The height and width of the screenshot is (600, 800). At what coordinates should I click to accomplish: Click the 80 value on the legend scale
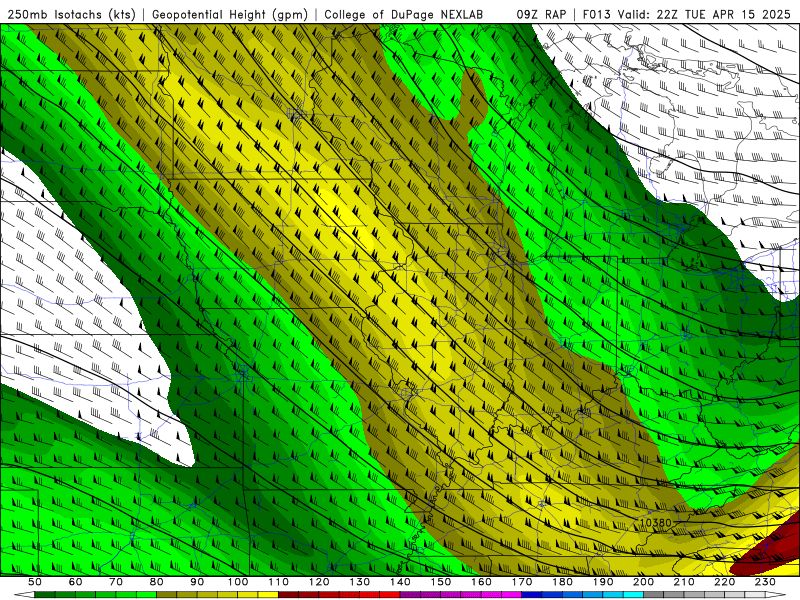pos(157,582)
